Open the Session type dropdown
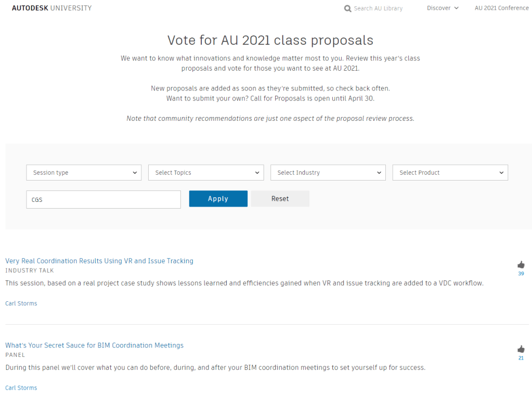The height and width of the screenshot is (397, 532). click(84, 173)
